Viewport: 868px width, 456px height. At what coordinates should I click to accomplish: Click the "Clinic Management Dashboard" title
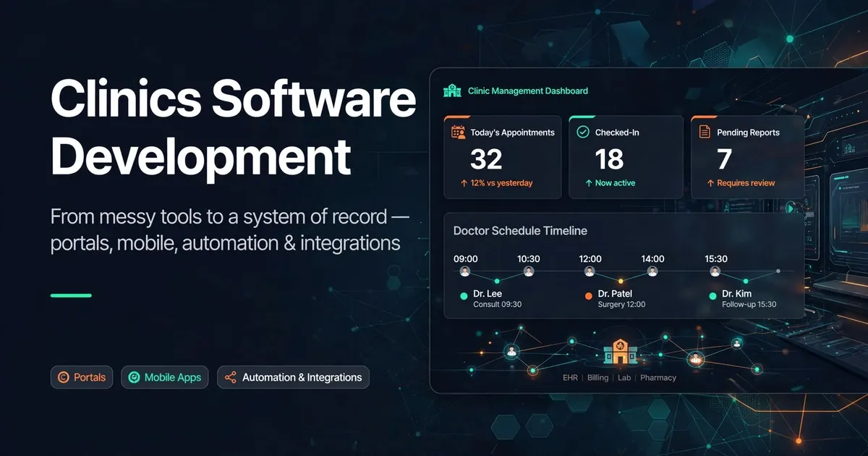[528, 91]
